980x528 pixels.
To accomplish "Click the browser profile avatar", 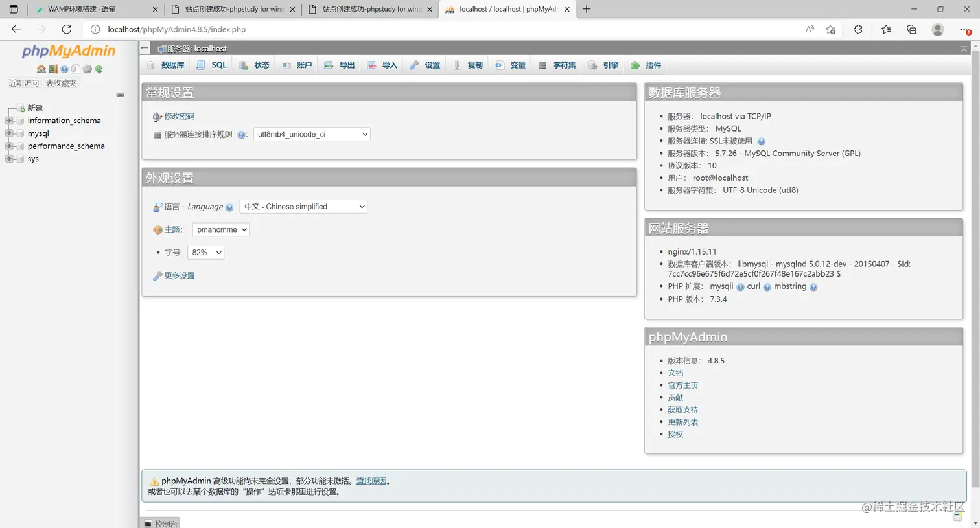I will coord(938,29).
